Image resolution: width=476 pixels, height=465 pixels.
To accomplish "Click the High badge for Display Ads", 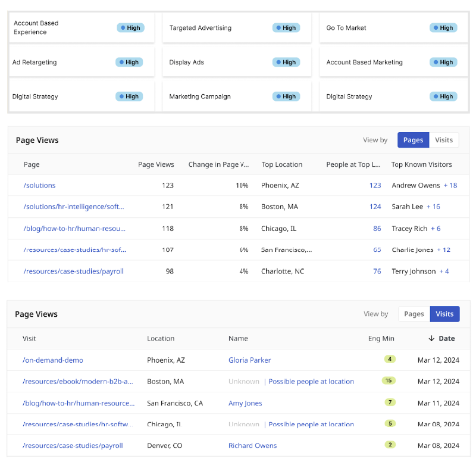I will tap(286, 63).
